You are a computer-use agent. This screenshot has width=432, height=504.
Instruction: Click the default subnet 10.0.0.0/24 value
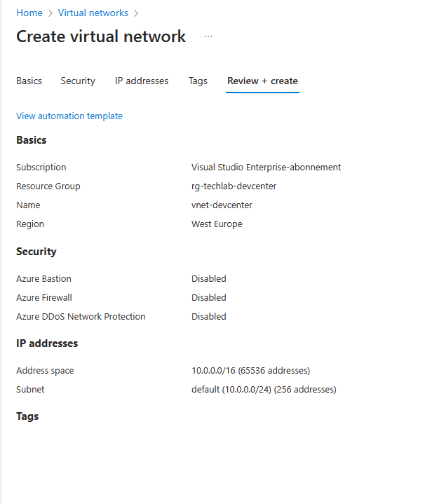click(x=264, y=389)
